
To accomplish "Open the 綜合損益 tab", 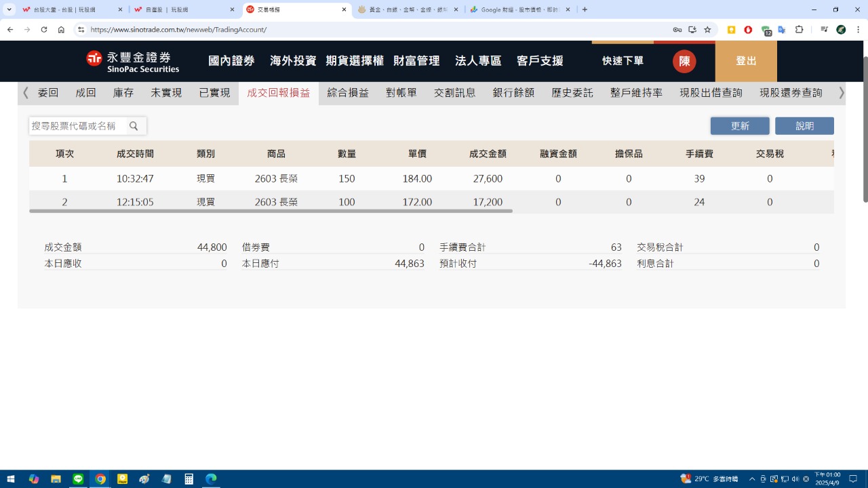I will (x=348, y=93).
